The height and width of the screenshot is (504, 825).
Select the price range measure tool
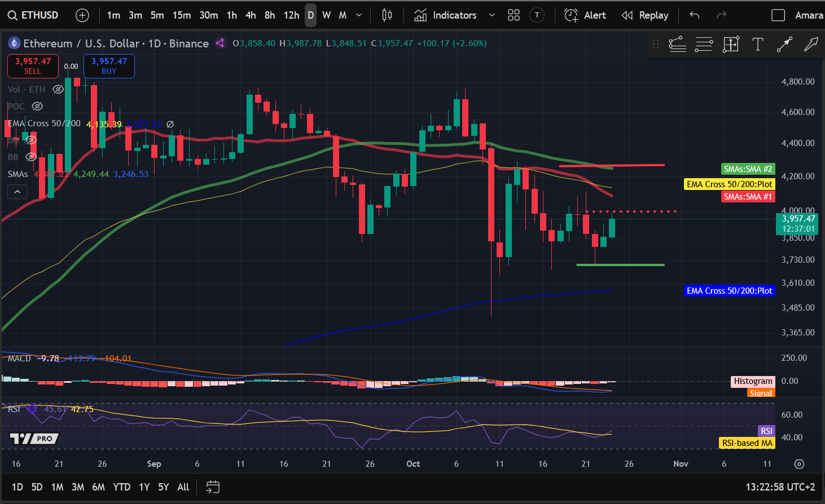point(731,44)
